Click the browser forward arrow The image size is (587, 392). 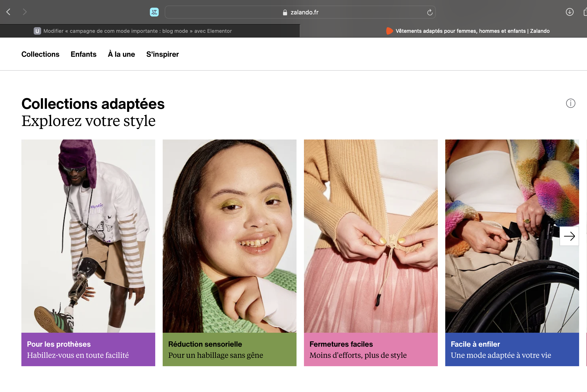[x=24, y=12]
